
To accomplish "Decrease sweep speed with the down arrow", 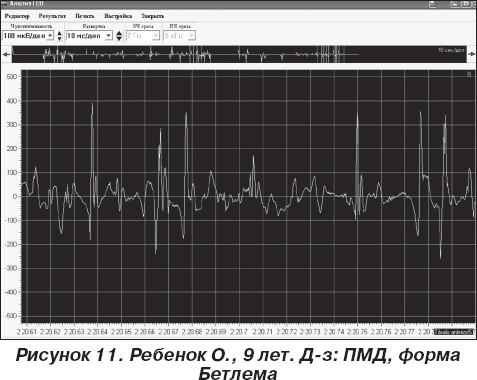I will [x=119, y=38].
